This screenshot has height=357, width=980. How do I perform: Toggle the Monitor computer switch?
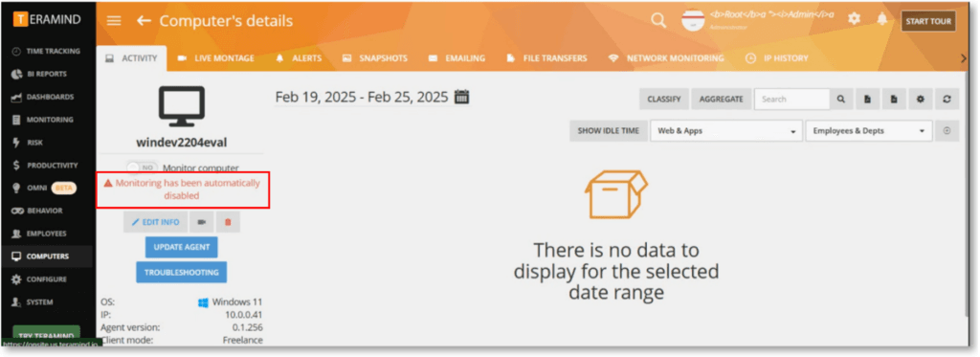point(142,167)
